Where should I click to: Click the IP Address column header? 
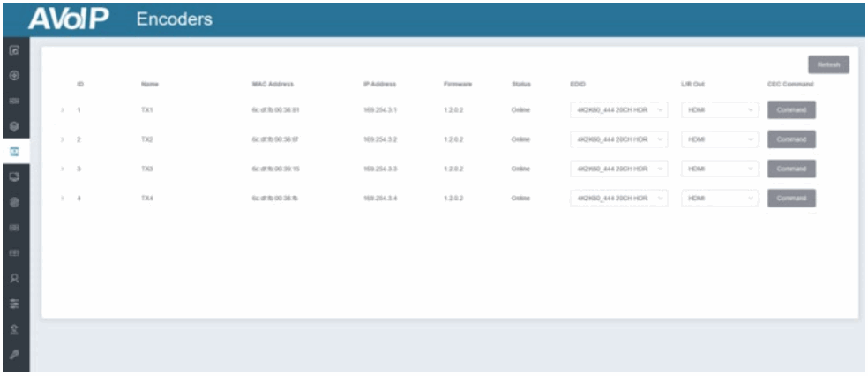coord(379,84)
